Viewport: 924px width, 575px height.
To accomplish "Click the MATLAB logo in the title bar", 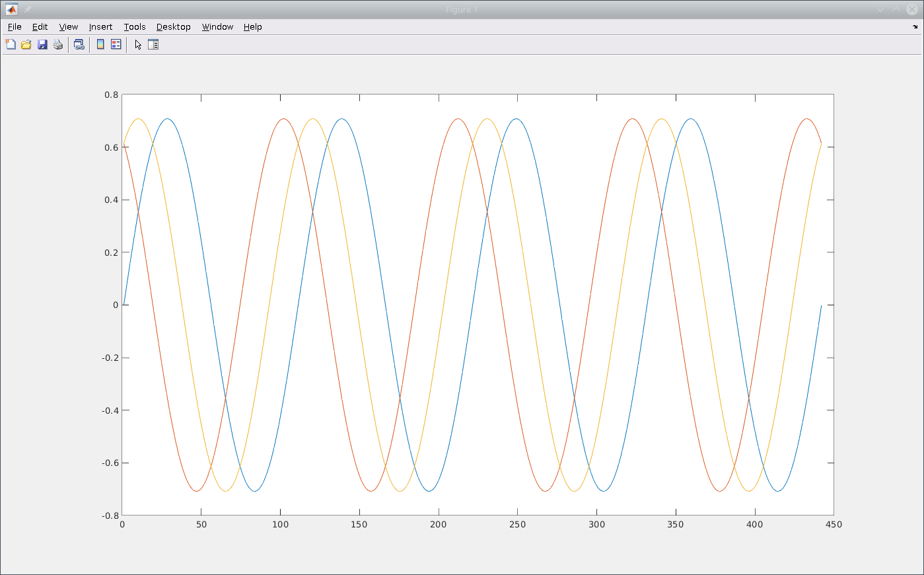I will click(11, 9).
